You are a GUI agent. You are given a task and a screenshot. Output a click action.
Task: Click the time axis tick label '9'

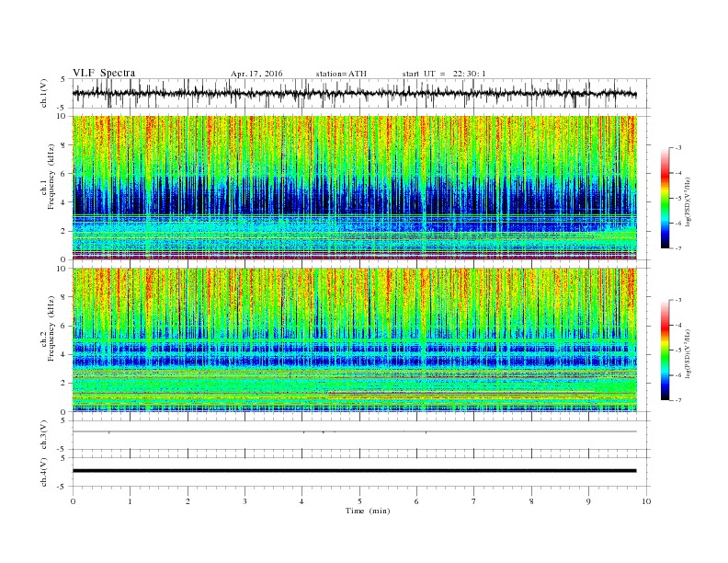[588, 501]
